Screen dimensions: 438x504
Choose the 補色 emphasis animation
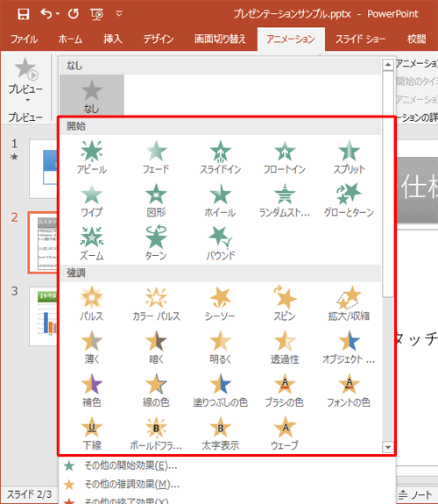tap(92, 391)
